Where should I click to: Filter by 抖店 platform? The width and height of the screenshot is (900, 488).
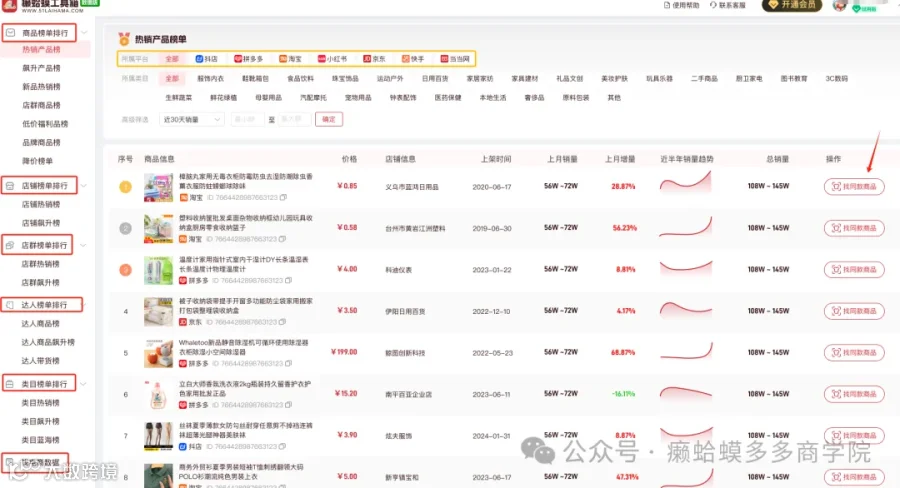coord(207,59)
